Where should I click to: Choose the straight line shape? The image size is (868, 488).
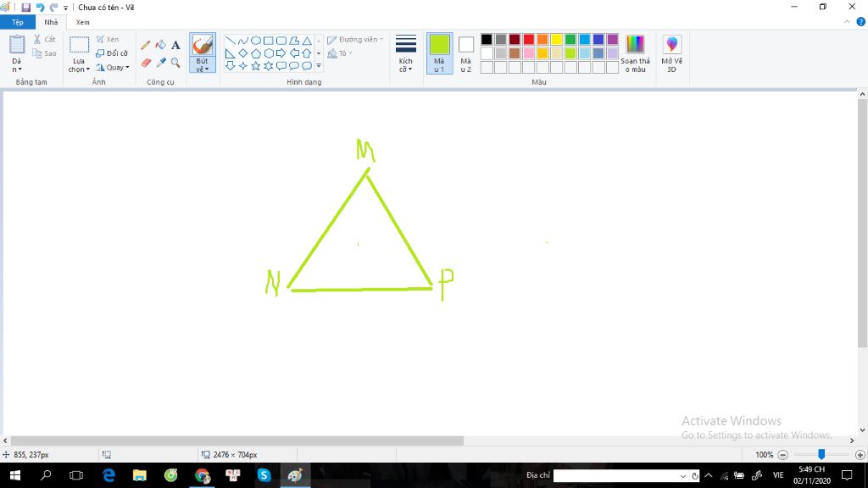point(231,41)
